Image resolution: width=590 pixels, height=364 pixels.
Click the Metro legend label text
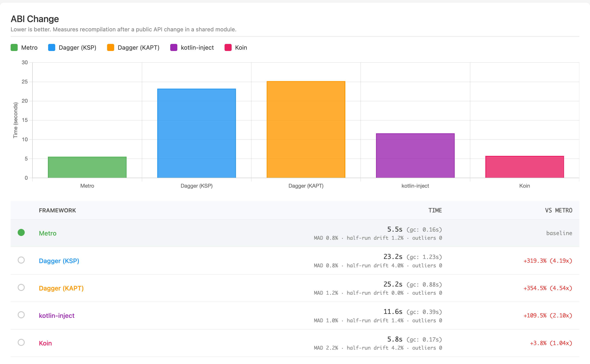(x=29, y=47)
